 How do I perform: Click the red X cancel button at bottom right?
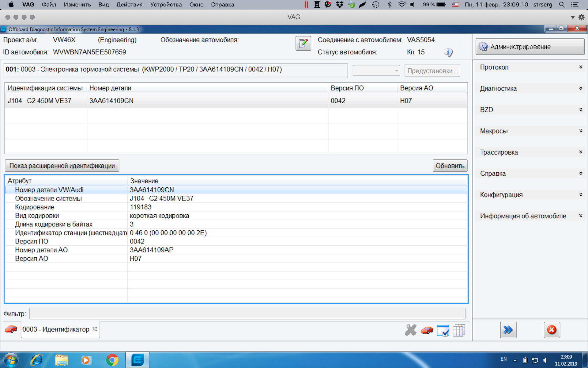coord(552,330)
